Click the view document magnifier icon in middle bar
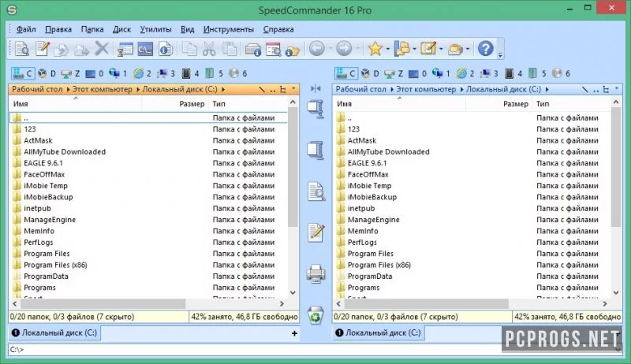 pyautogui.click(x=316, y=191)
